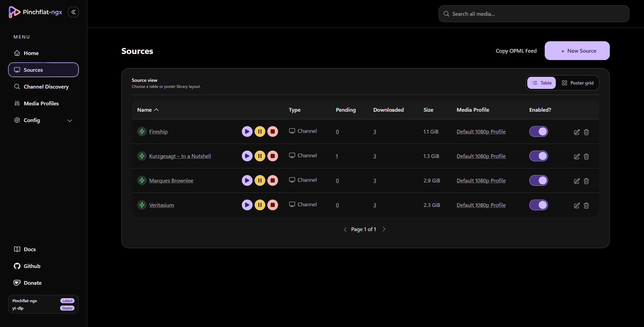Viewport: 644px width, 327px height.
Task: Open Default 1080p Profile link for Fireship
Action: (481, 131)
